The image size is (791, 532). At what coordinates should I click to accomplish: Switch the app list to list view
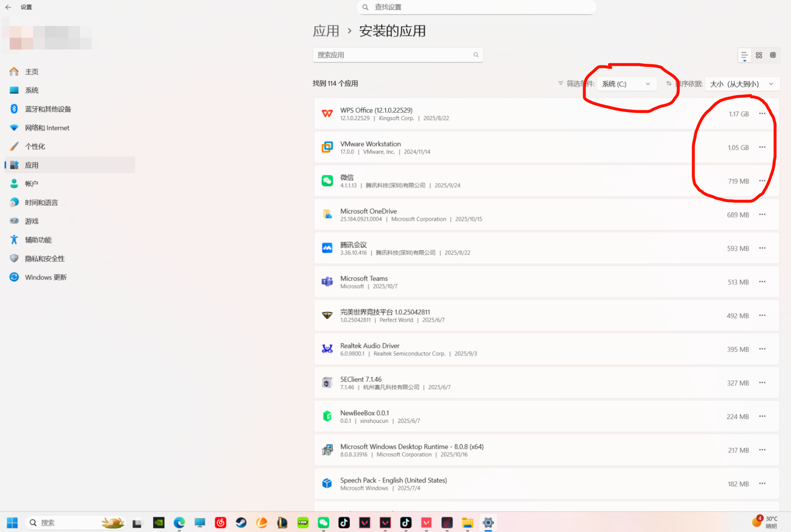pyautogui.click(x=744, y=55)
